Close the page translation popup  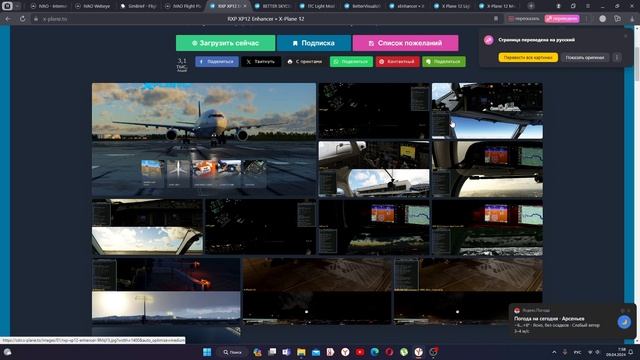coord(626,36)
